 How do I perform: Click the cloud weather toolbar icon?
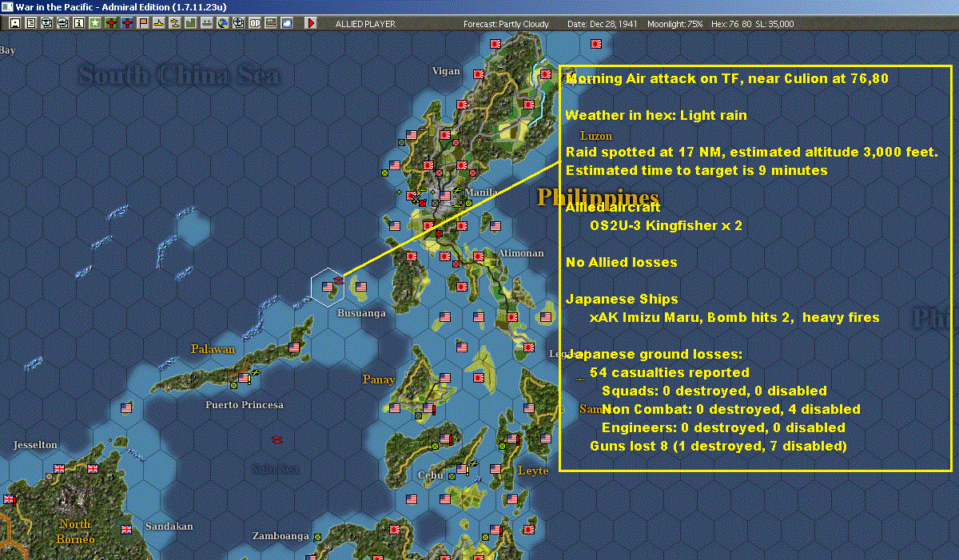pos(287,23)
